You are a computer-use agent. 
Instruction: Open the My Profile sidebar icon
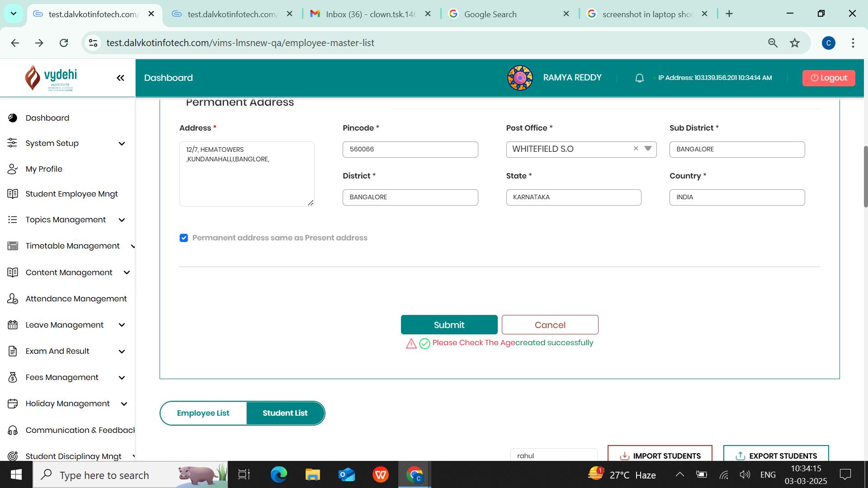coord(13,169)
